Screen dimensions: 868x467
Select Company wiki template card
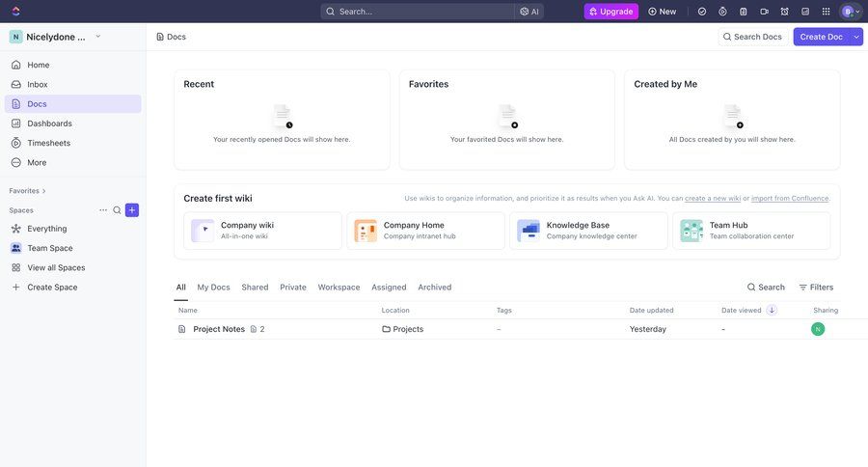click(262, 231)
